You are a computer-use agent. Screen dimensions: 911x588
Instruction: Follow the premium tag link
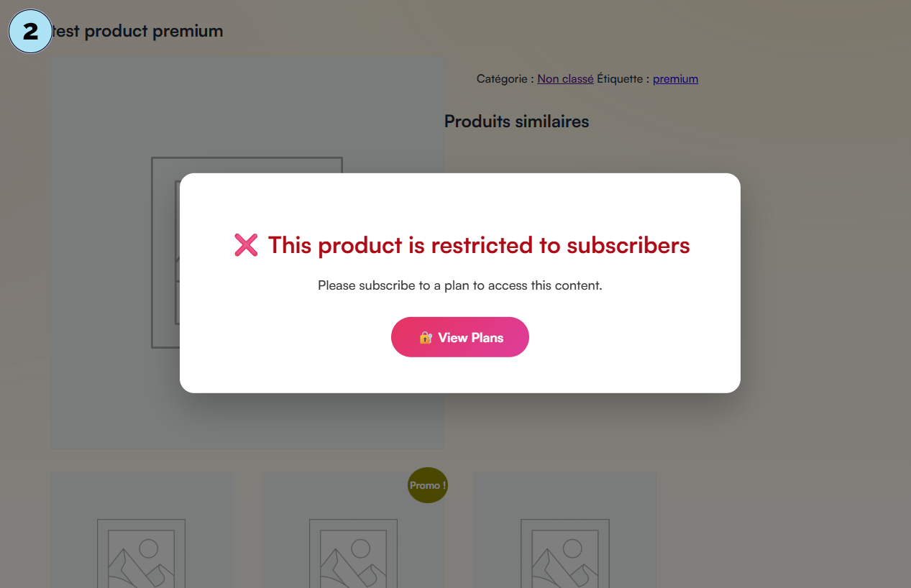click(x=675, y=79)
